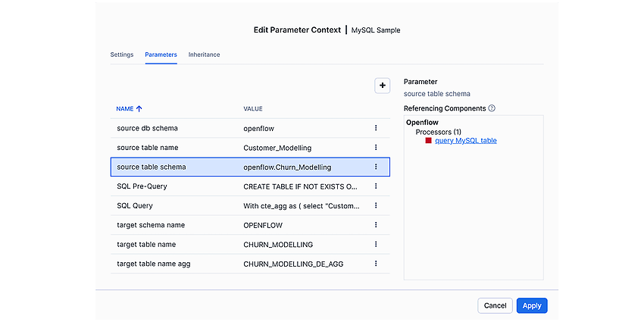Select the SQL Query parameter name
The image size is (644, 322).
tap(135, 205)
